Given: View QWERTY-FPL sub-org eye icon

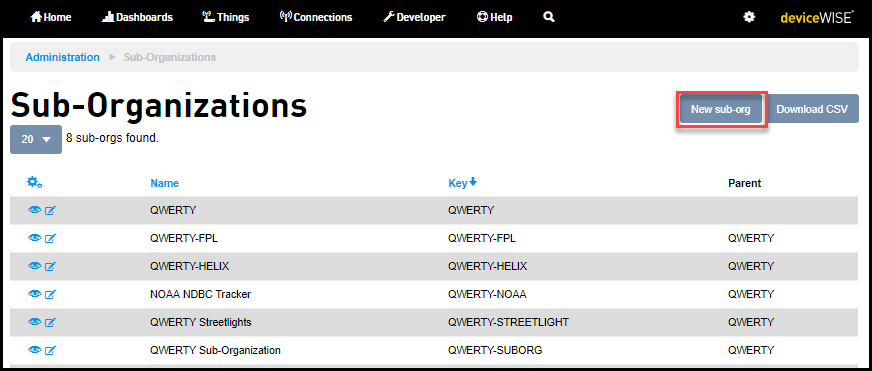Looking at the screenshot, I should tap(34, 238).
